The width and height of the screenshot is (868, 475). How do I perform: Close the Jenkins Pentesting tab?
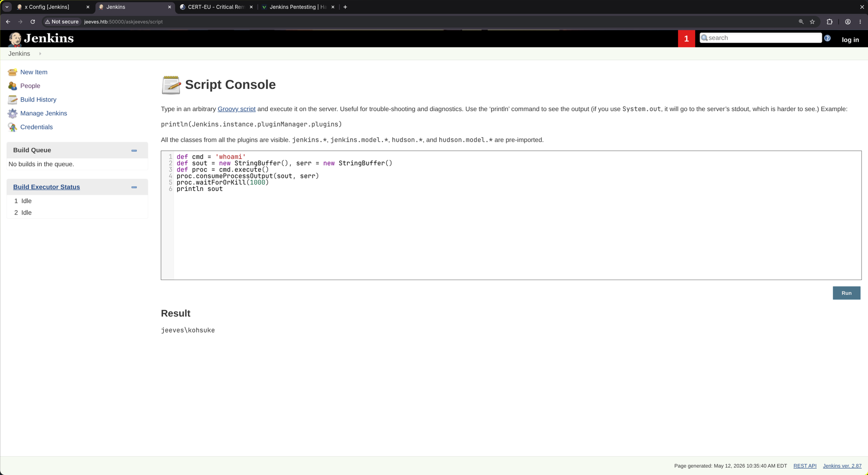click(333, 7)
